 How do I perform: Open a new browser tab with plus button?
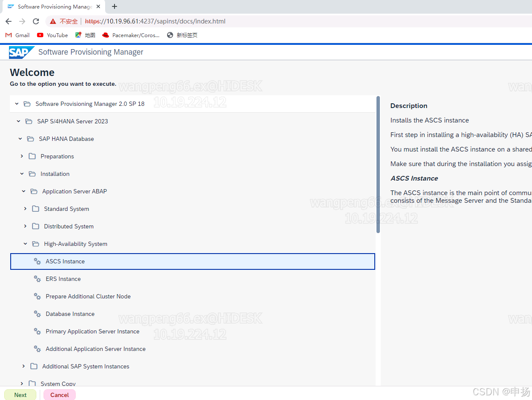[115, 6]
